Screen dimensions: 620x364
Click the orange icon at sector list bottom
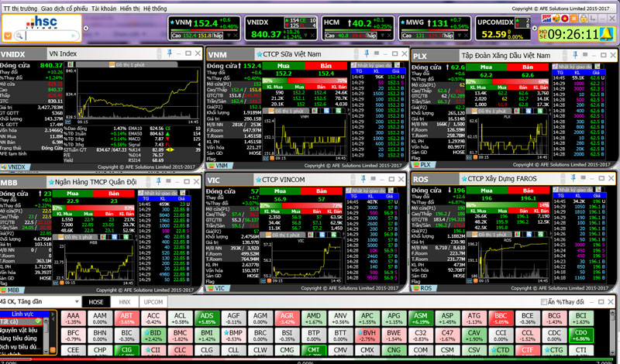[52, 350]
